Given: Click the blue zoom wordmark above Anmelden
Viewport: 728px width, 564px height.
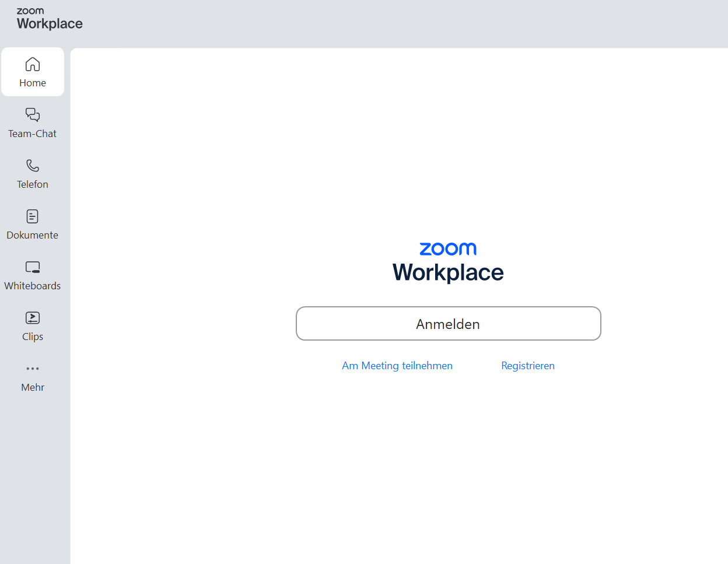Looking at the screenshot, I should (448, 249).
